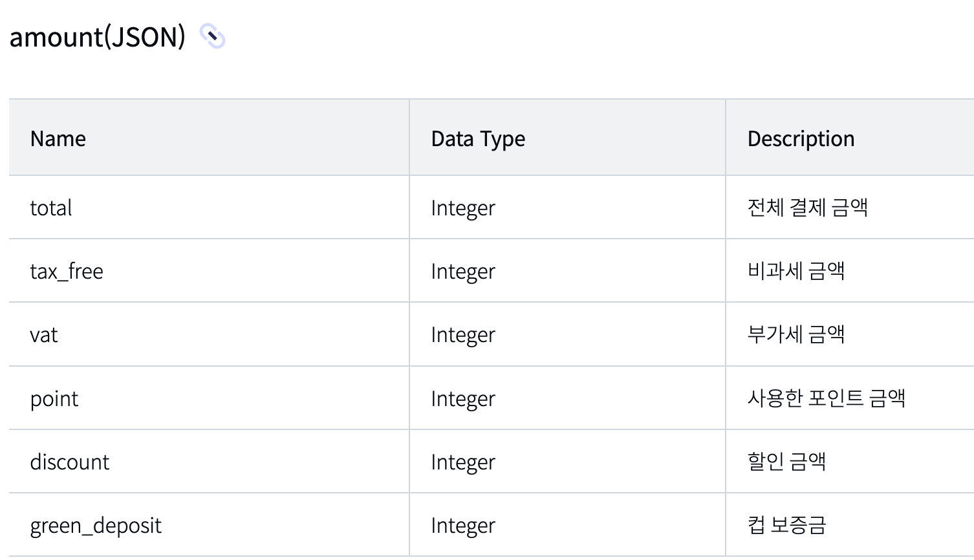Click the 전체 결제 금액 description
The image size is (974, 560).
pyautogui.click(x=807, y=207)
